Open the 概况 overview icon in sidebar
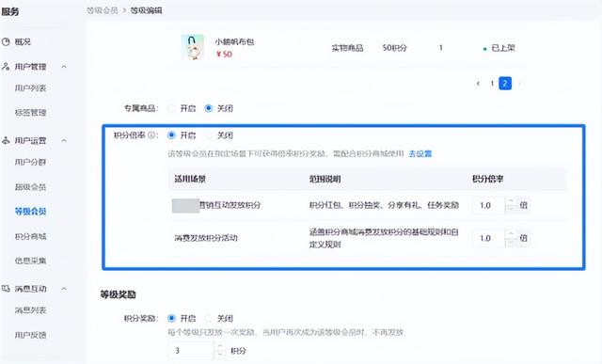Image resolution: width=602 pixels, height=364 pixels. 6,41
